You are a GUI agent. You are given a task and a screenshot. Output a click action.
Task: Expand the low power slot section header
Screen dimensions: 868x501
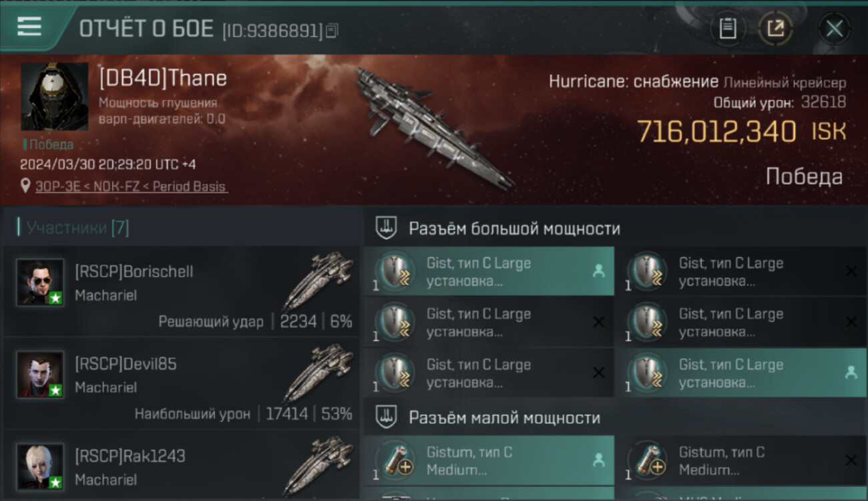615,417
